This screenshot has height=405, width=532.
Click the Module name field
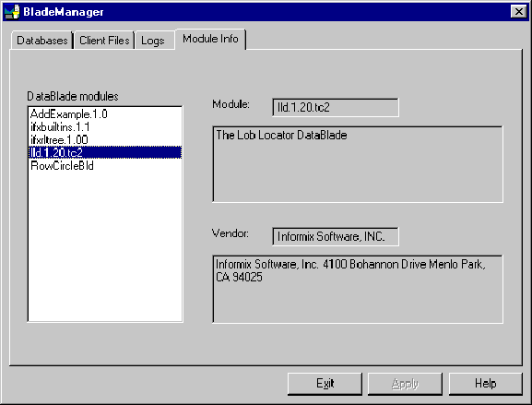point(336,108)
